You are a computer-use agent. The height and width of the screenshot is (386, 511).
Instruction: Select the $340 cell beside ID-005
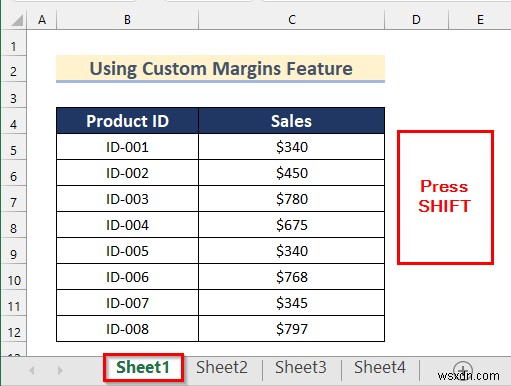(x=292, y=251)
